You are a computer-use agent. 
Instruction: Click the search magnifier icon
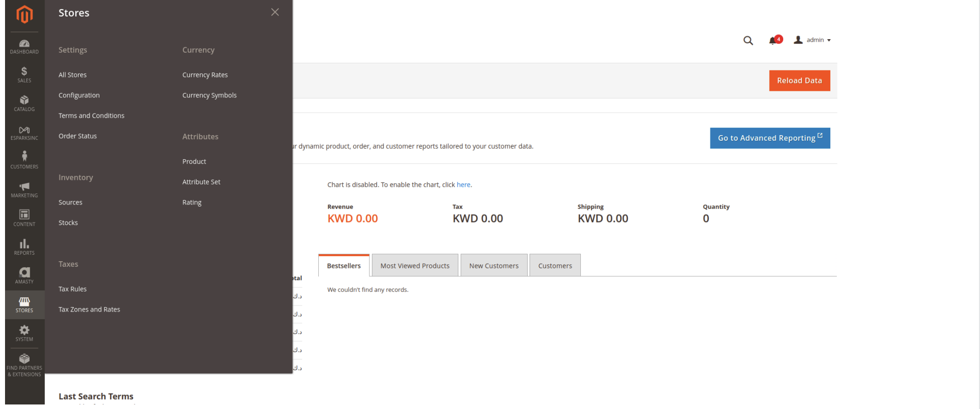tap(748, 41)
